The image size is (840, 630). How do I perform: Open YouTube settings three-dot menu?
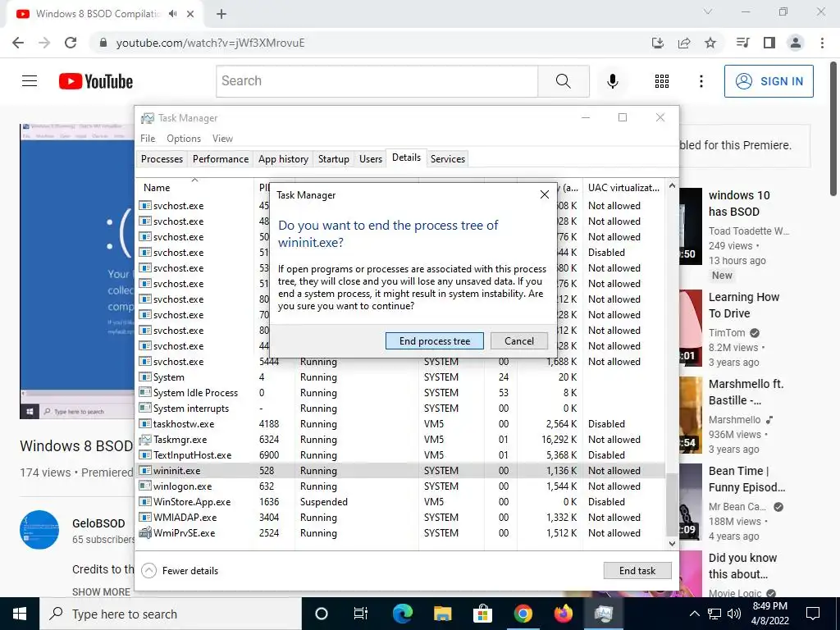point(701,81)
